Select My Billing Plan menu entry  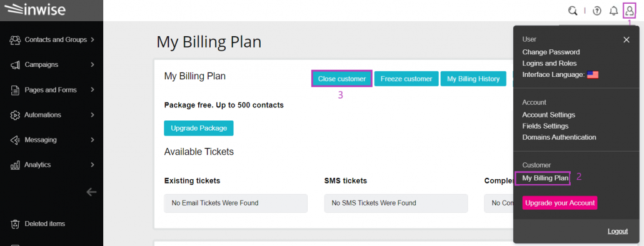(x=545, y=178)
